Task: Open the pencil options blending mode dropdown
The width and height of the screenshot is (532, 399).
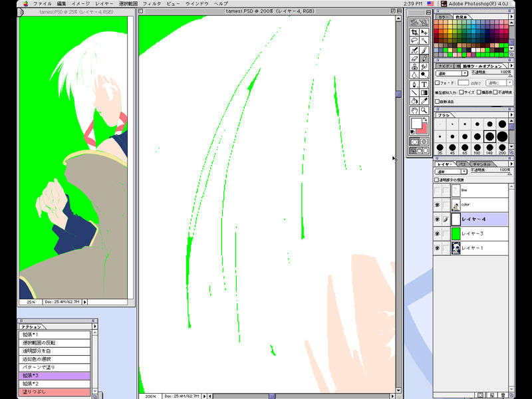Action: 452,73
